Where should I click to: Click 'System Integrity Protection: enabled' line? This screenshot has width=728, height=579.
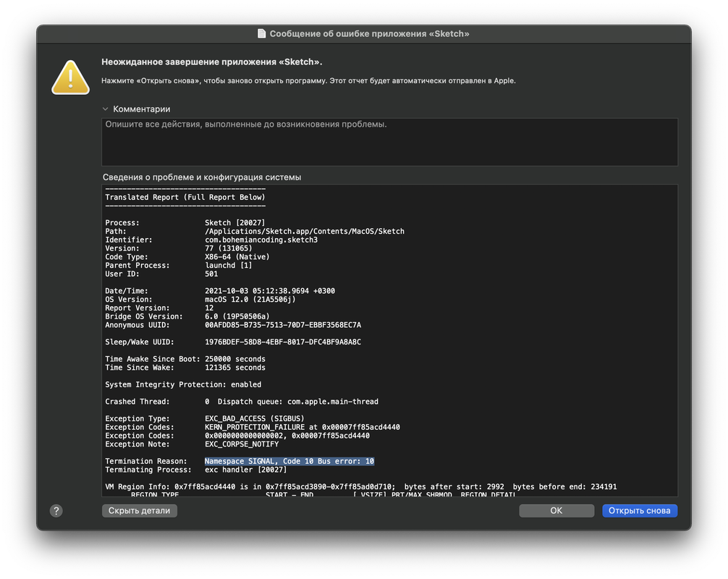[x=183, y=384]
